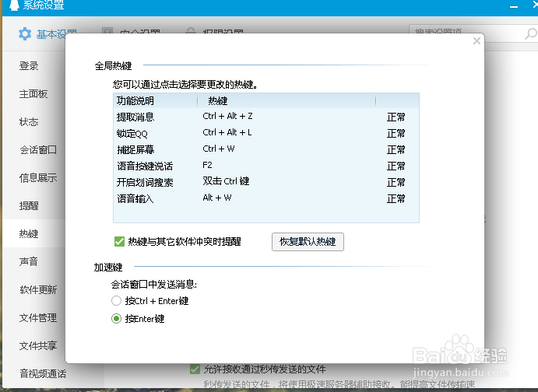The width and height of the screenshot is (538, 392).
Task: Click the F2 hotkey value
Action: point(207,165)
